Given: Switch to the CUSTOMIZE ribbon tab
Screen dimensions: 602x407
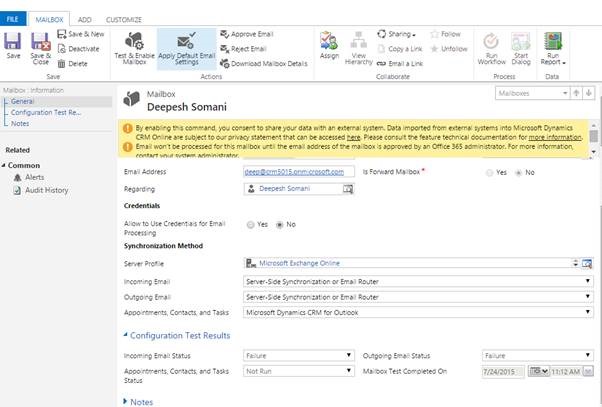Looking at the screenshot, I should point(123,19).
